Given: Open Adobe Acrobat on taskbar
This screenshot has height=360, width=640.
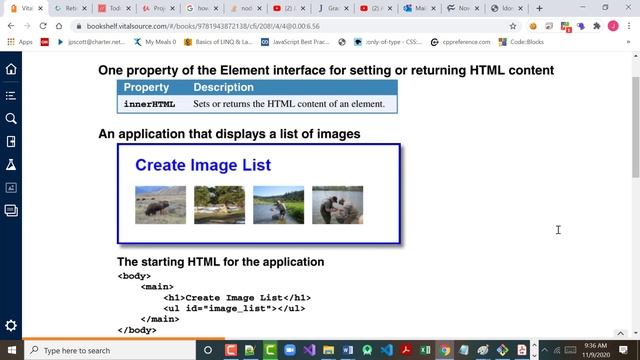Looking at the screenshot, I should click(406, 350).
